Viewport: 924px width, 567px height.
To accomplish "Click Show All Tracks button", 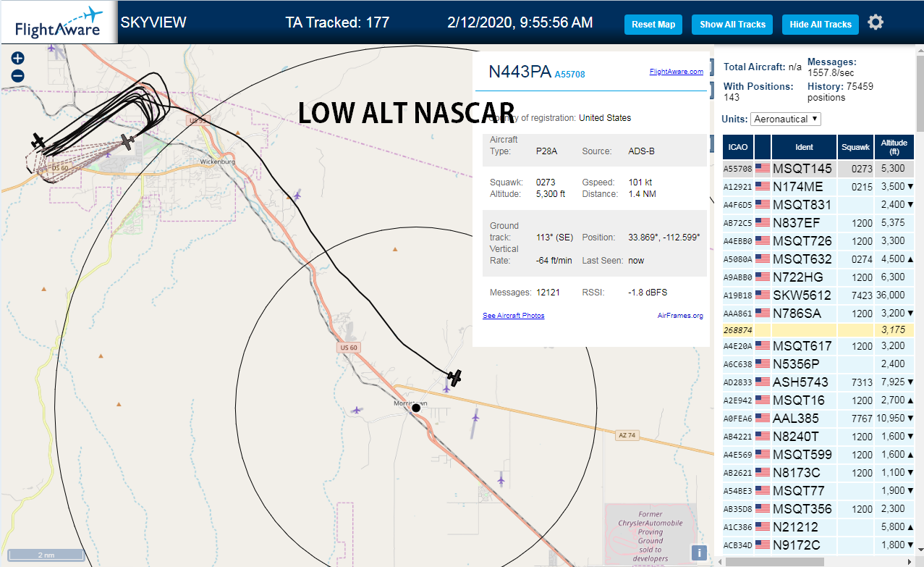I will pyautogui.click(x=732, y=24).
